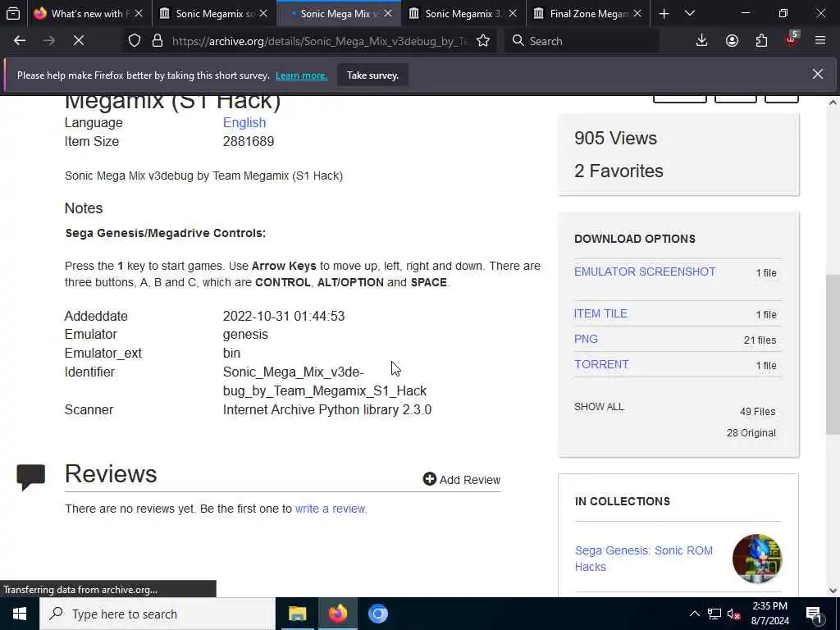
Task: Click the taskbar "Type here to search" box
Action: [157, 614]
